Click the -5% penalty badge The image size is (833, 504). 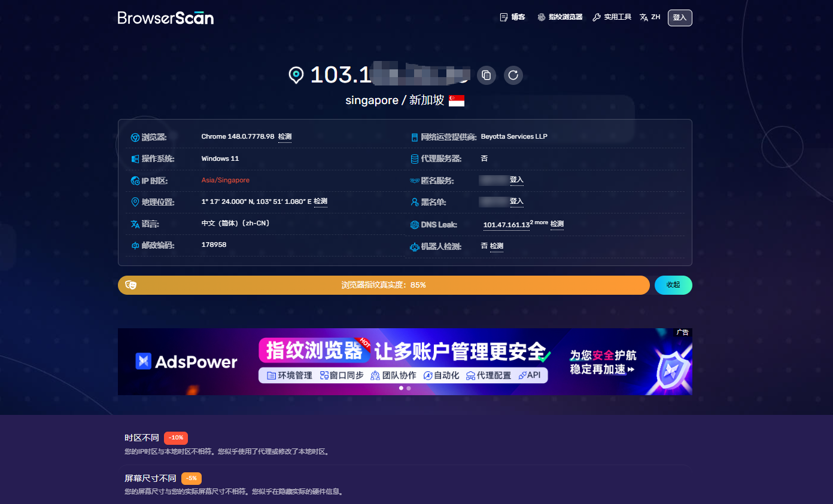(x=191, y=478)
